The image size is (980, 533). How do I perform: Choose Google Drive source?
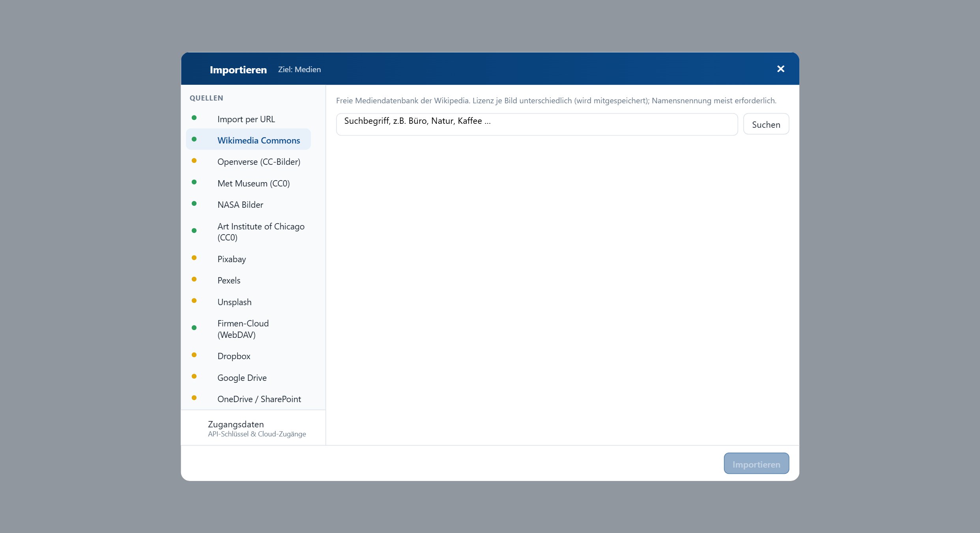click(248, 378)
